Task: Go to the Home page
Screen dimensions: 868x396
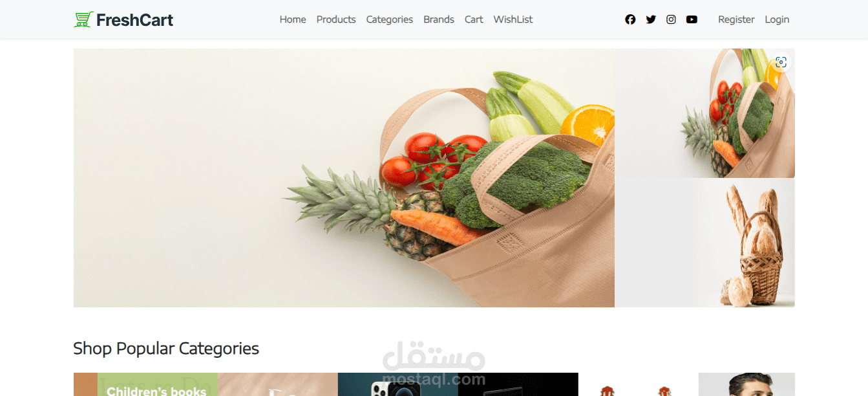Action: coord(293,19)
